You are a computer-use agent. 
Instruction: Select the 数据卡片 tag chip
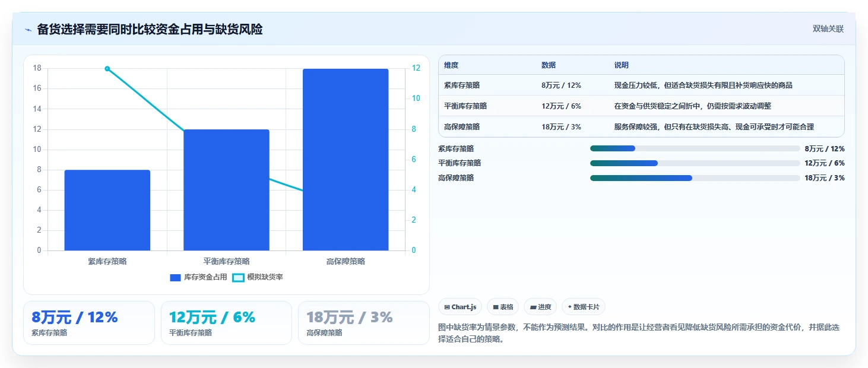584,307
